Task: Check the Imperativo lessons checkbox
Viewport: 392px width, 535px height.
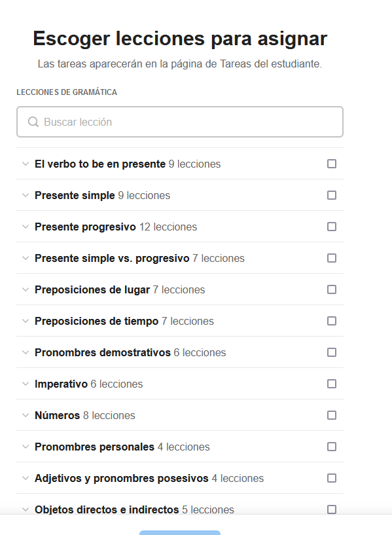Action: [332, 384]
